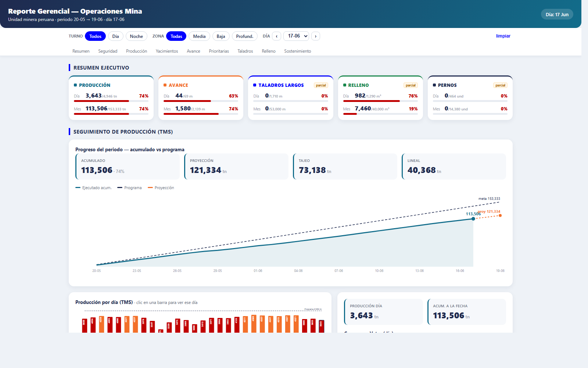The width and height of the screenshot is (588, 368).
Task: Switch to the Seguridad tab
Action: [x=108, y=51]
